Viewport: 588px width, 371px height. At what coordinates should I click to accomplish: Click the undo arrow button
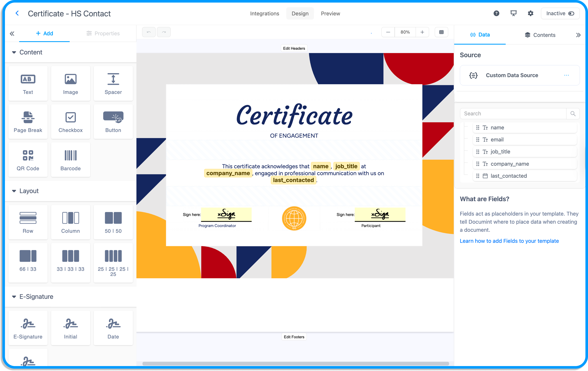click(x=149, y=32)
